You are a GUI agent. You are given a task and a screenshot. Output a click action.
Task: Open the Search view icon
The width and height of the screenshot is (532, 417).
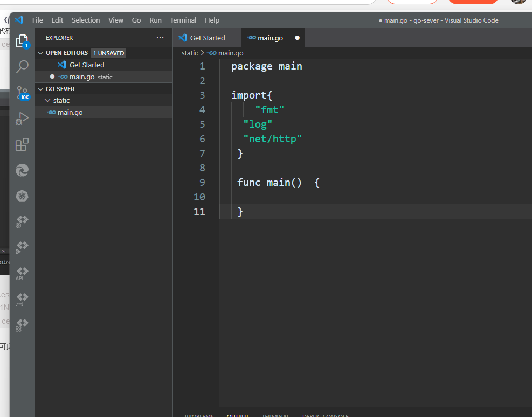[x=23, y=67]
